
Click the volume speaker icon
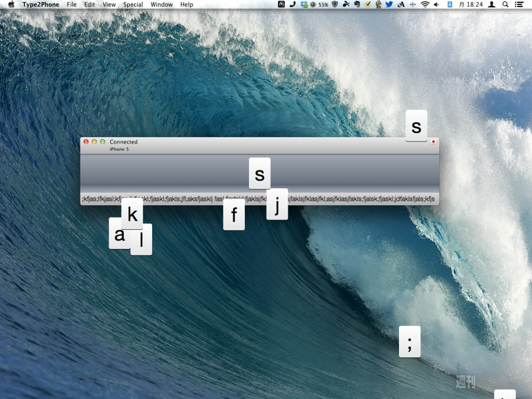tap(436, 4)
